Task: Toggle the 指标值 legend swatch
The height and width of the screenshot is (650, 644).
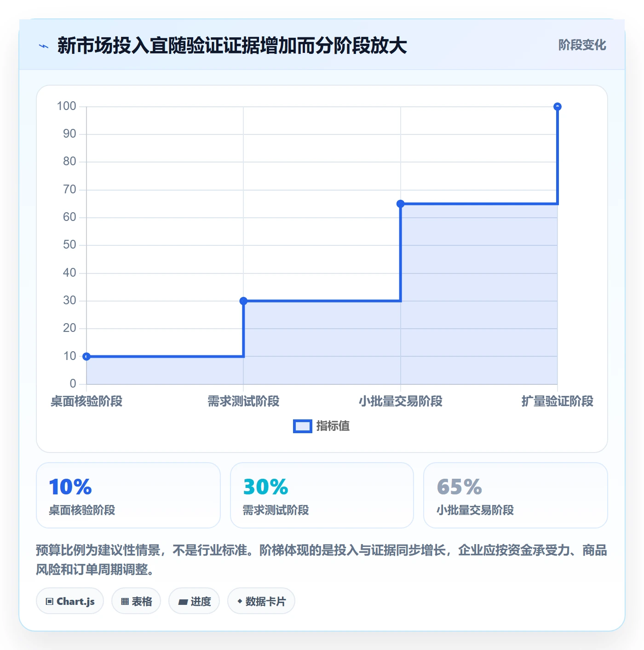Action: coord(302,426)
